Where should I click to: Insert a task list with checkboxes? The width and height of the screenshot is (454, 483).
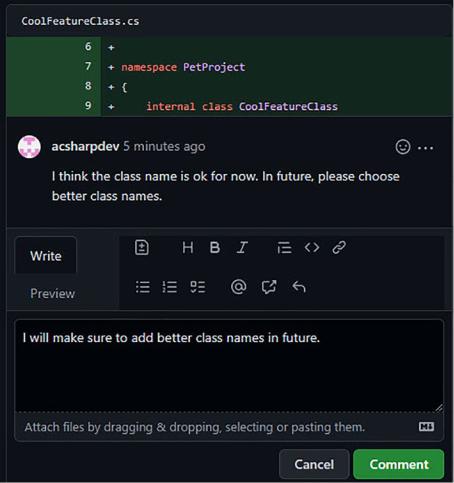tap(198, 287)
